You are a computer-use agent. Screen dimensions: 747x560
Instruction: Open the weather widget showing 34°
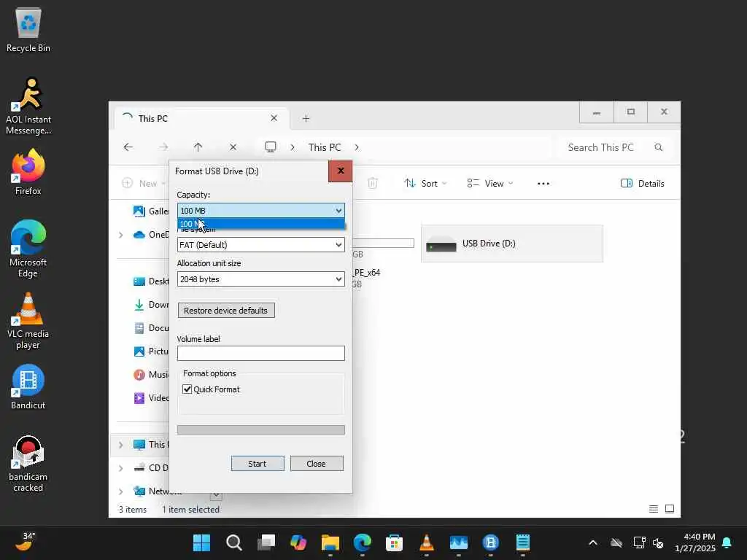tap(25, 542)
